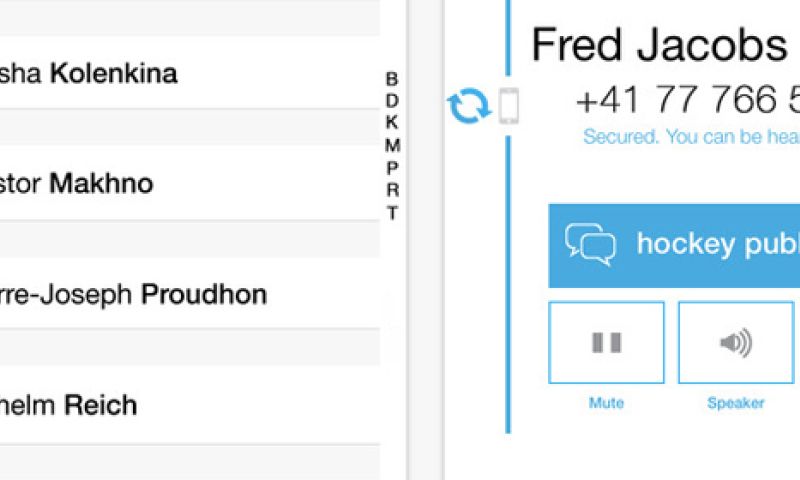Click the chat bubbles icon
Screen dimensions: 800x480
[590, 244]
